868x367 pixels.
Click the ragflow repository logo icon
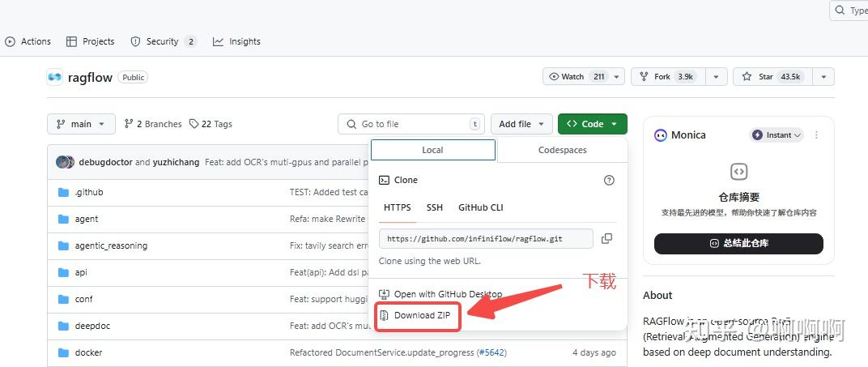pyautogui.click(x=55, y=77)
